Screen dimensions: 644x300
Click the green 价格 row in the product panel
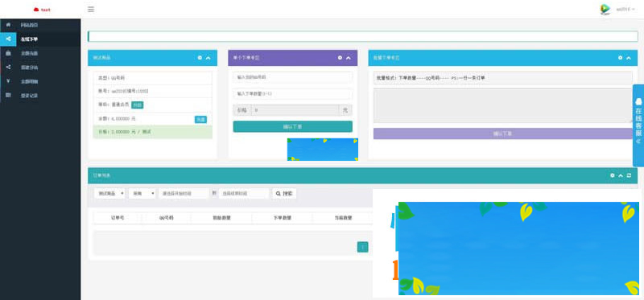pyautogui.click(x=153, y=132)
